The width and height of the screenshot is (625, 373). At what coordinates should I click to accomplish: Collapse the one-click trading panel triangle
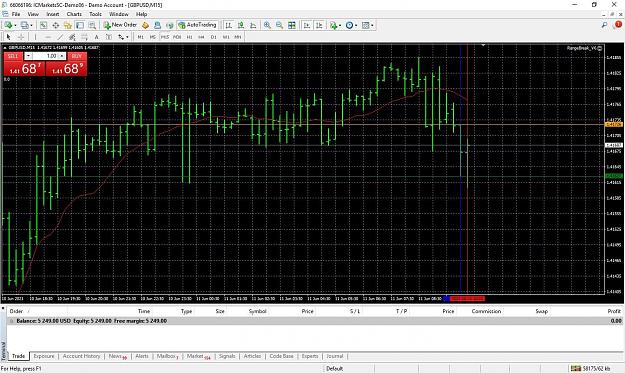[5, 48]
